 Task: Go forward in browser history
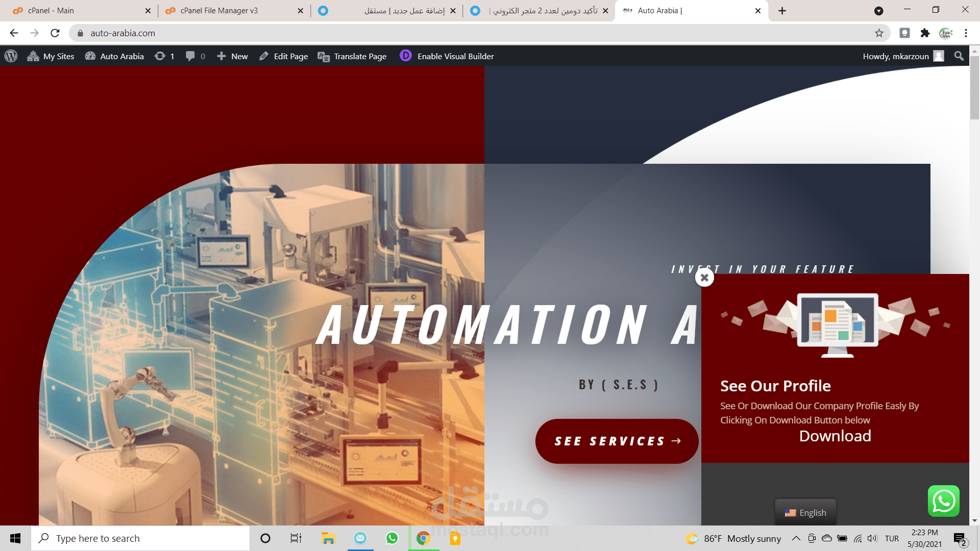click(x=34, y=33)
